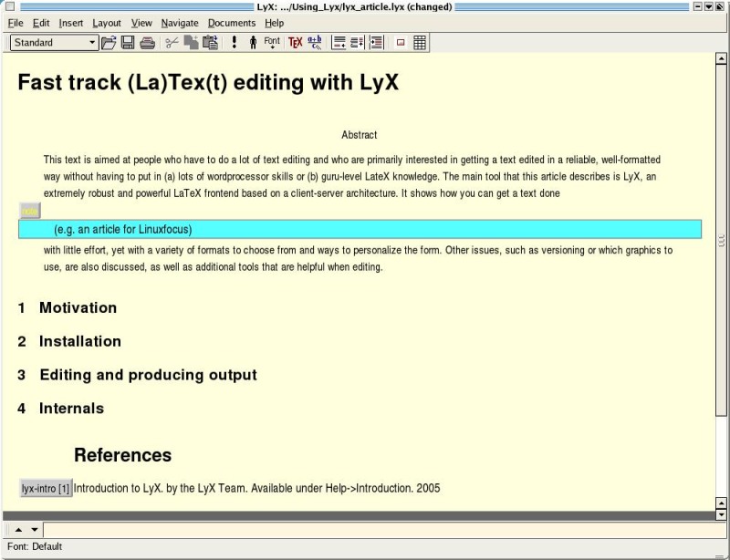Toggle emphasis with the exclamation mark icon
The width and height of the screenshot is (730, 560).
[234, 42]
